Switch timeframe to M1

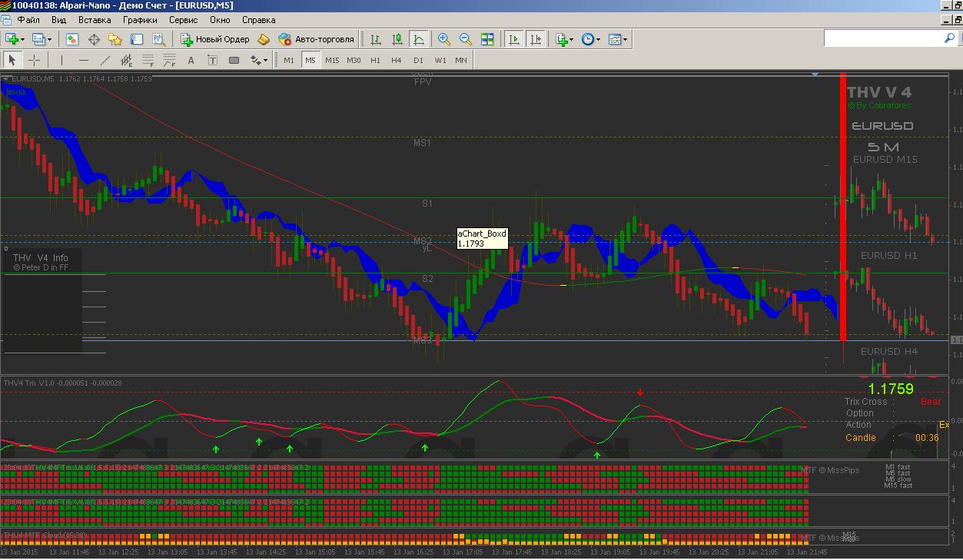289,60
